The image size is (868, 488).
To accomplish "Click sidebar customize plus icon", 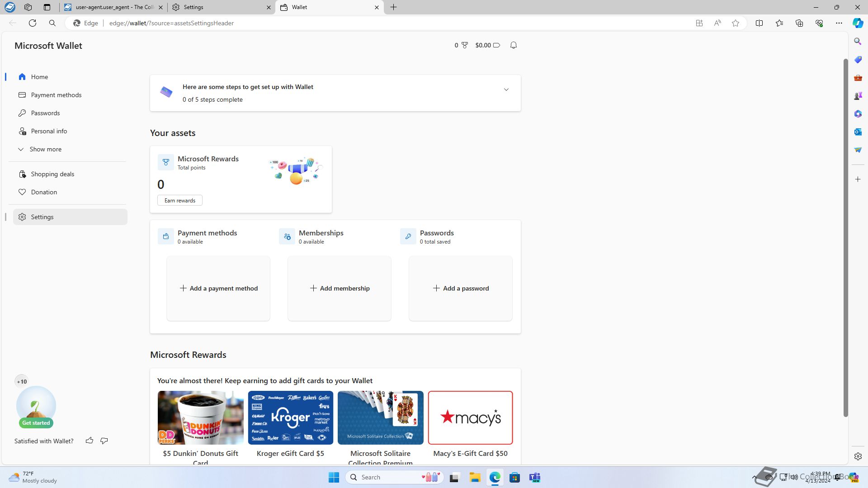I will 858,179.
